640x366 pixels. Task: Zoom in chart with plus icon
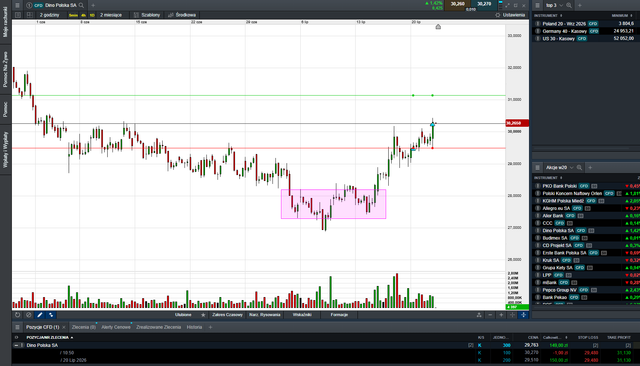tap(501, 315)
